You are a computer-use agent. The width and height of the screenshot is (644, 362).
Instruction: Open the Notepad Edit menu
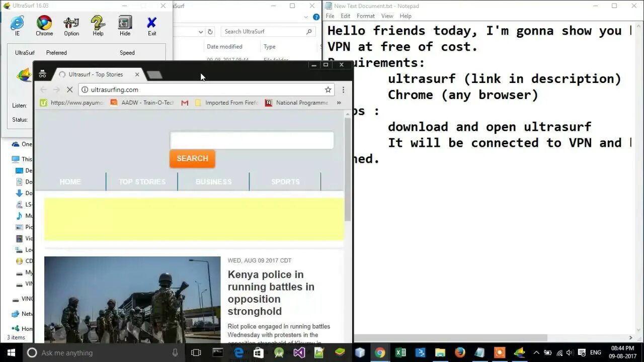click(346, 16)
